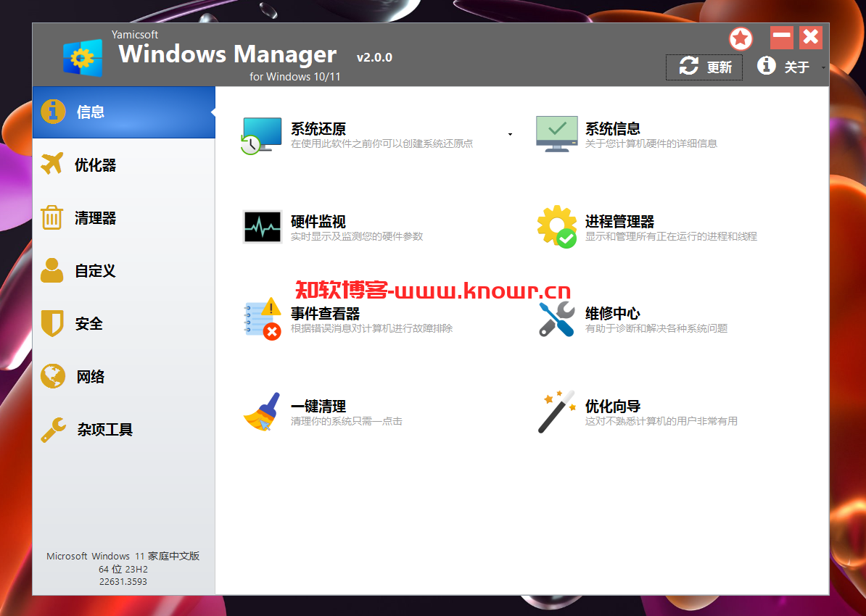The height and width of the screenshot is (616, 866).
Task: Minimize the Windows Manager window
Action: click(781, 38)
